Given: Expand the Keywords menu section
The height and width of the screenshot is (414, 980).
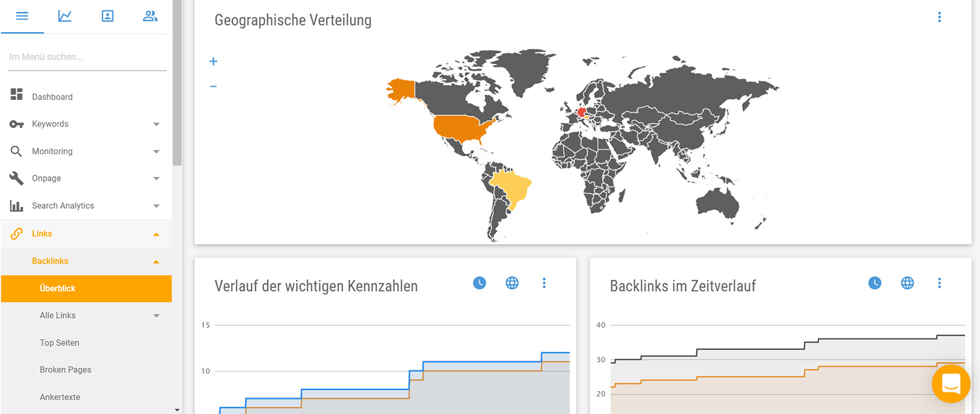Looking at the screenshot, I should 156,124.
